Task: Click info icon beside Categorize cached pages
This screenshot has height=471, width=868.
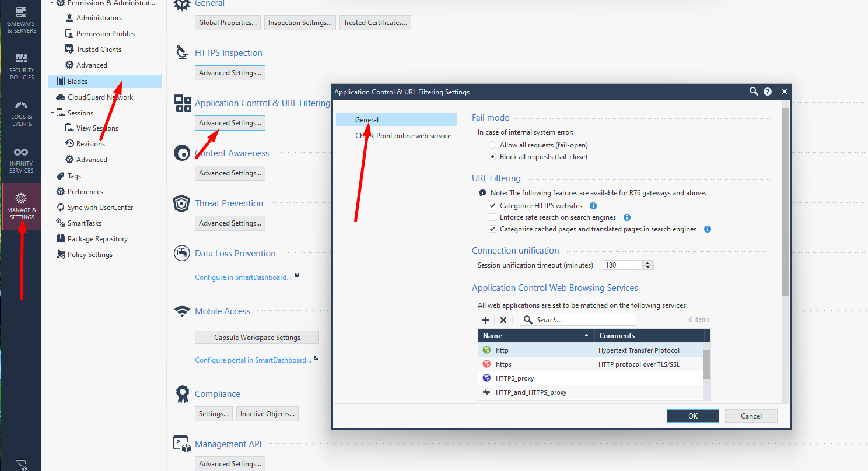Action: 708,229
